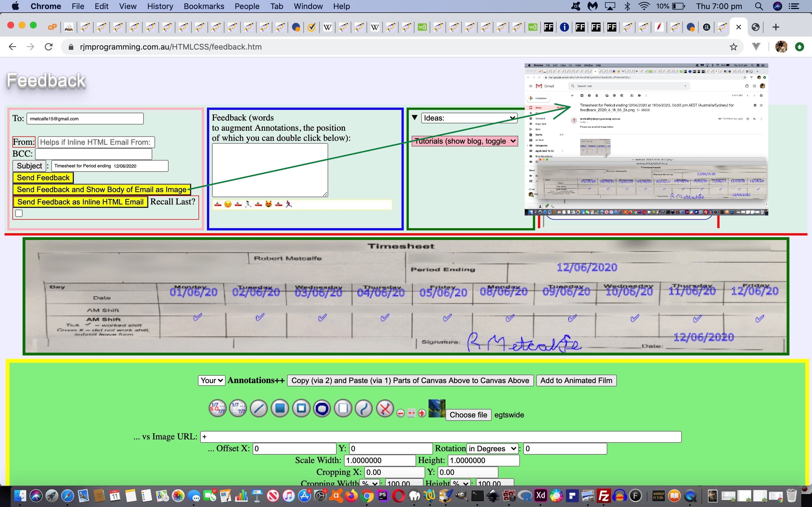The width and height of the screenshot is (812, 507).
Task: Click Send Feedback as Inline HTML Email
Action: click(80, 202)
